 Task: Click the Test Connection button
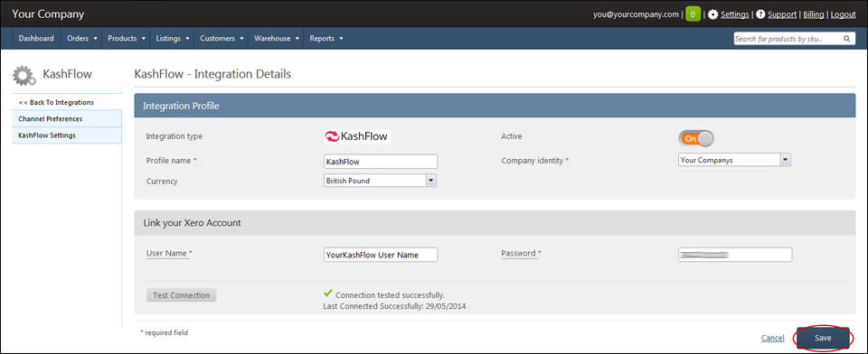pos(181,295)
